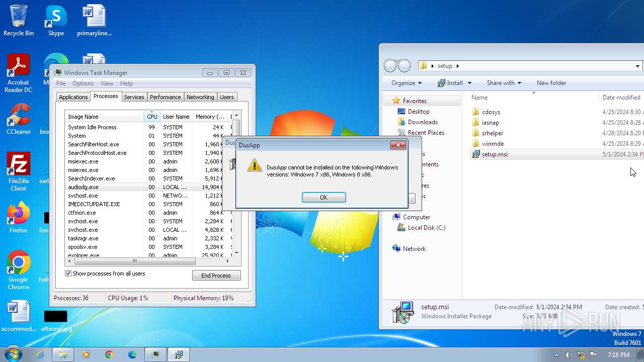Image resolution: width=644 pixels, height=362 pixels.
Task: Toggle Show processes from all users checkbox
Action: point(68,274)
